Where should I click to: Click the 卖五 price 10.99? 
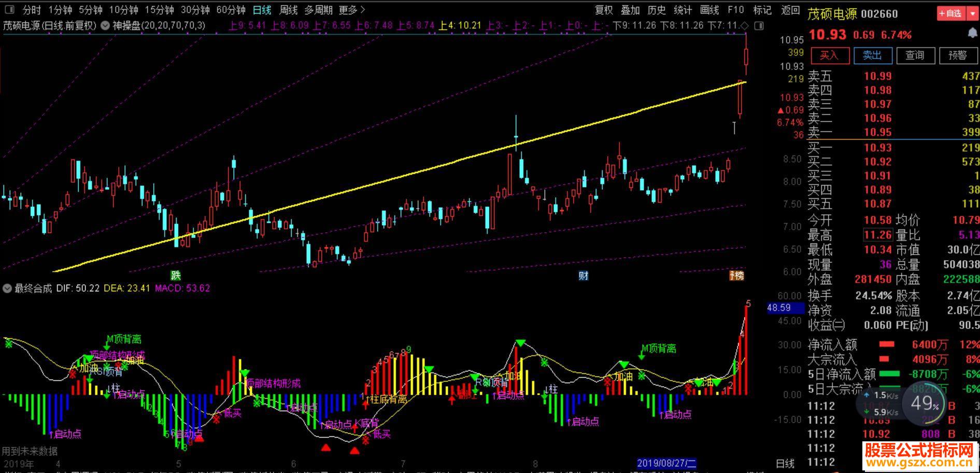pyautogui.click(x=877, y=76)
